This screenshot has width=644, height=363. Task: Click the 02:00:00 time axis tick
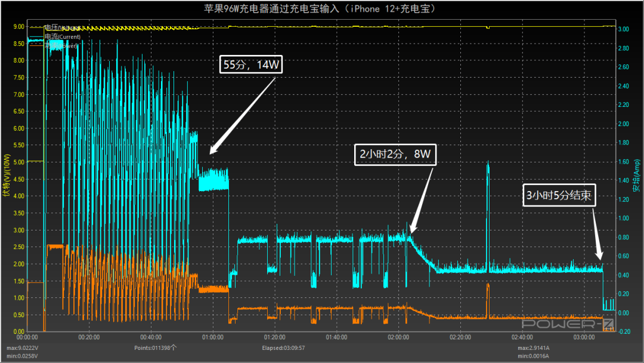pos(398,337)
